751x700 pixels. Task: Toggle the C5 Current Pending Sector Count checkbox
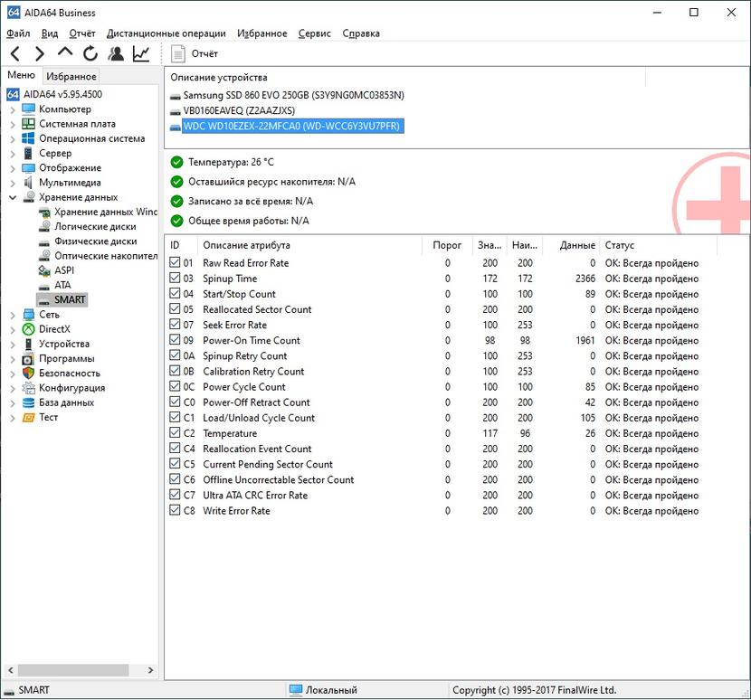point(175,463)
